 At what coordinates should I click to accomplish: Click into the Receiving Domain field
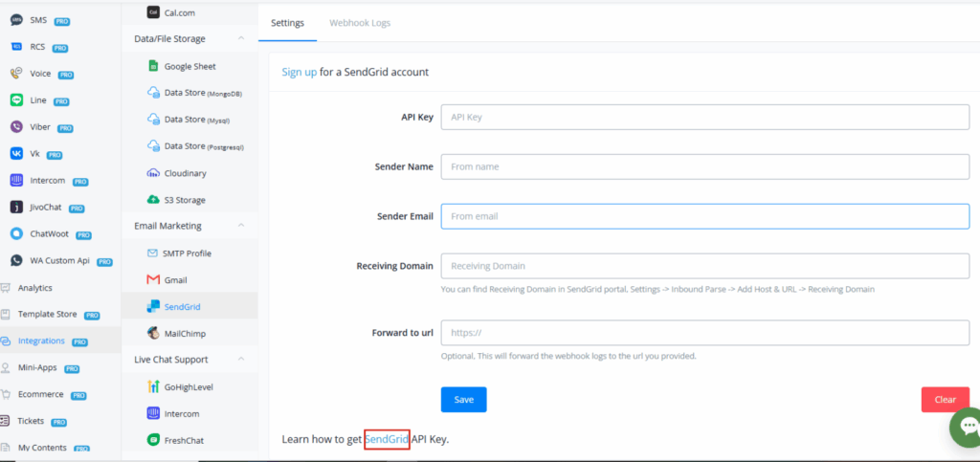coord(704,266)
